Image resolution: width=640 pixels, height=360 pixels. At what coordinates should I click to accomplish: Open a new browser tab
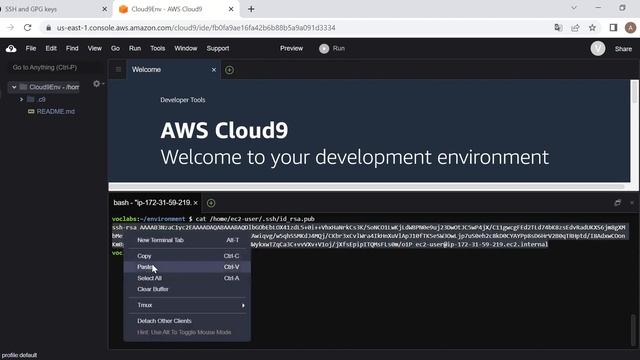point(251,9)
